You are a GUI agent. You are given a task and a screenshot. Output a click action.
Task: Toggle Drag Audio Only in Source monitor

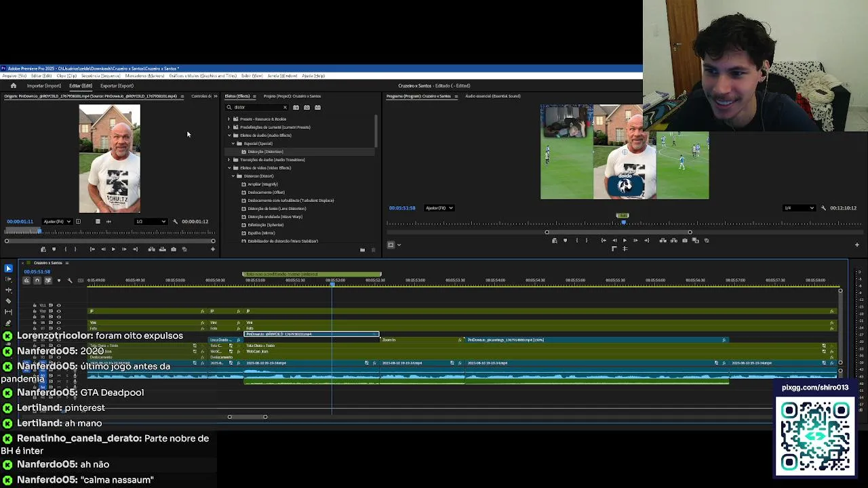click(108, 222)
